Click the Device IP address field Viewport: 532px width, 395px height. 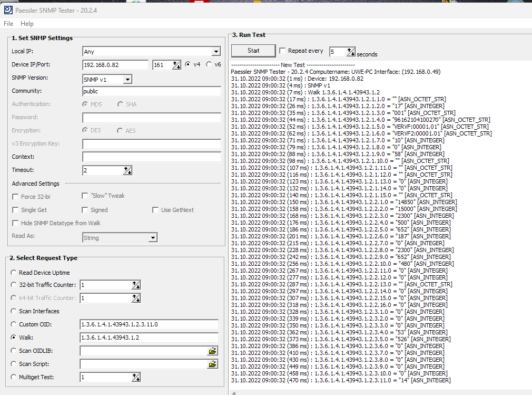click(115, 65)
